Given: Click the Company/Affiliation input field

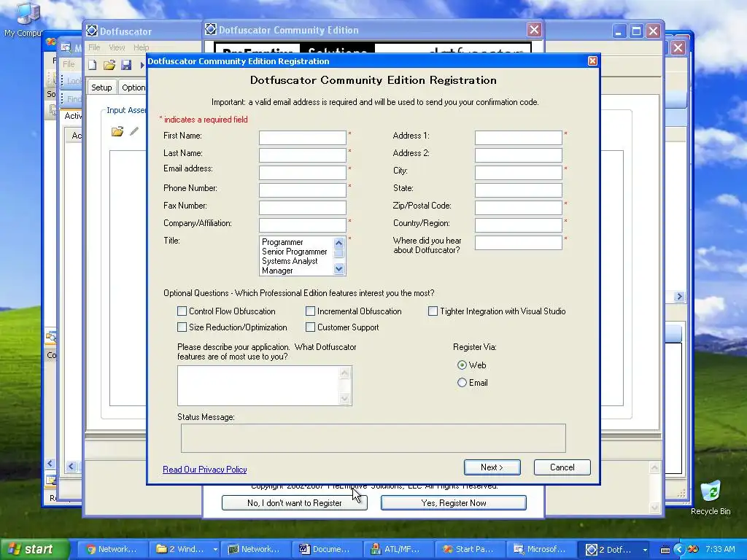Looking at the screenshot, I should pos(303,225).
